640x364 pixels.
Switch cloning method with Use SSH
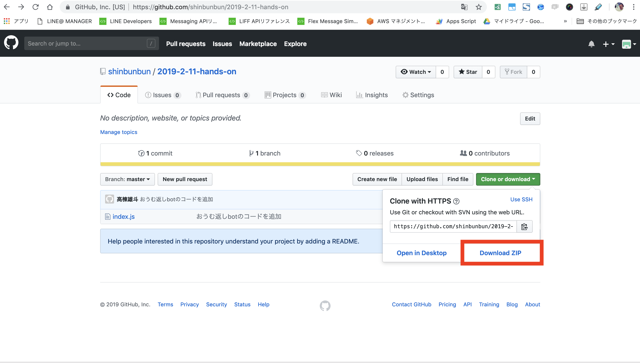[521, 200]
